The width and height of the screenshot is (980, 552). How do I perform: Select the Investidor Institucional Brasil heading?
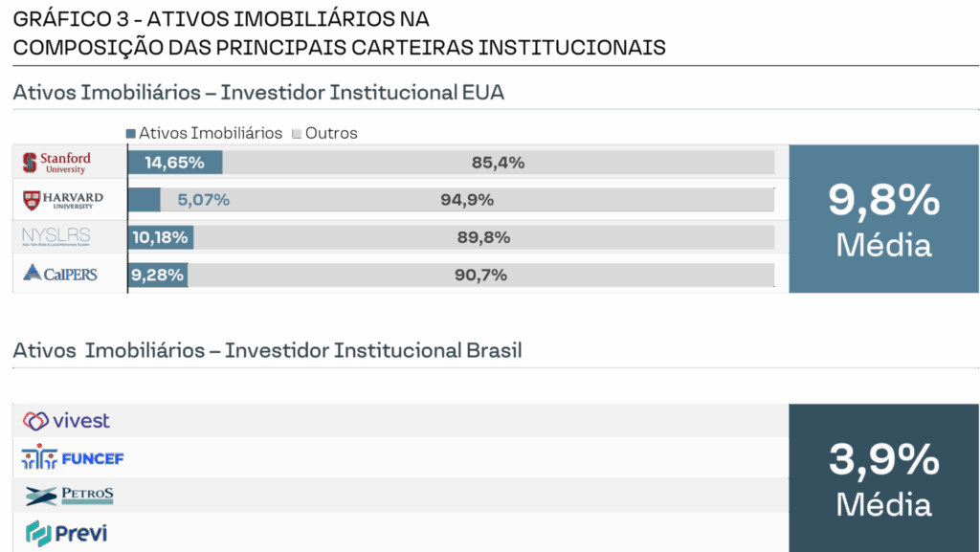267,350
